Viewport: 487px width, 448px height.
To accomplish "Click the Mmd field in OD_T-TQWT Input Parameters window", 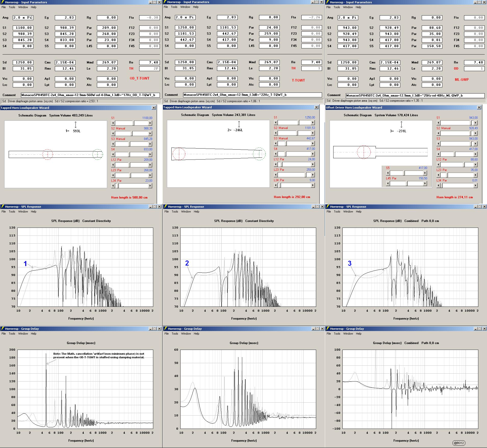I will coord(107,62).
